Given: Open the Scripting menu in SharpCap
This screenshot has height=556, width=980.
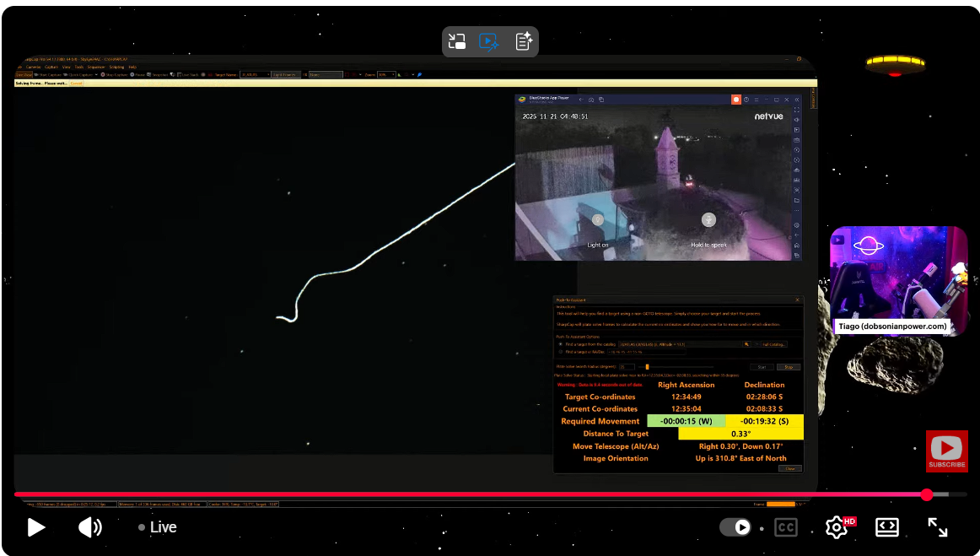Looking at the screenshot, I should click(117, 67).
